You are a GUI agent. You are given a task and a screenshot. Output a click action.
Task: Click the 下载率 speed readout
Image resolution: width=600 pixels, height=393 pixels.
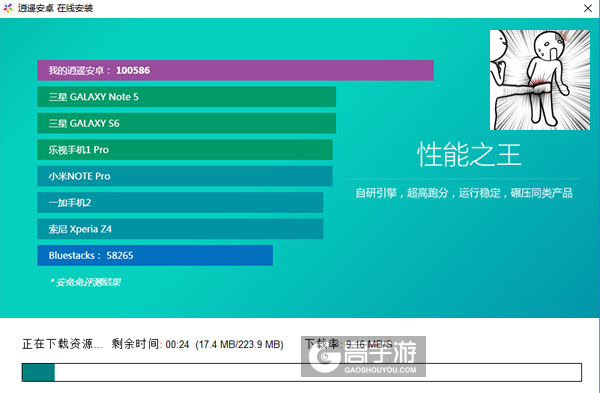(348, 344)
